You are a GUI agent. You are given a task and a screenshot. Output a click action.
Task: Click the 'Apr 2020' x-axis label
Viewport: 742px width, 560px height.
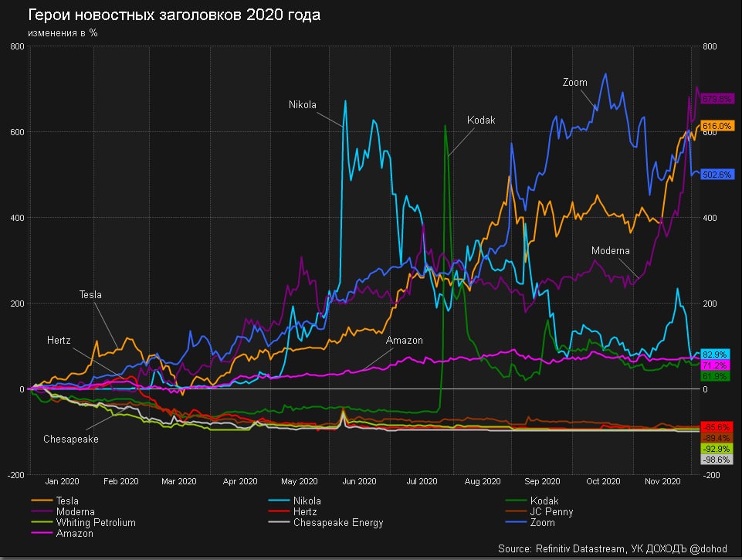[240, 481]
